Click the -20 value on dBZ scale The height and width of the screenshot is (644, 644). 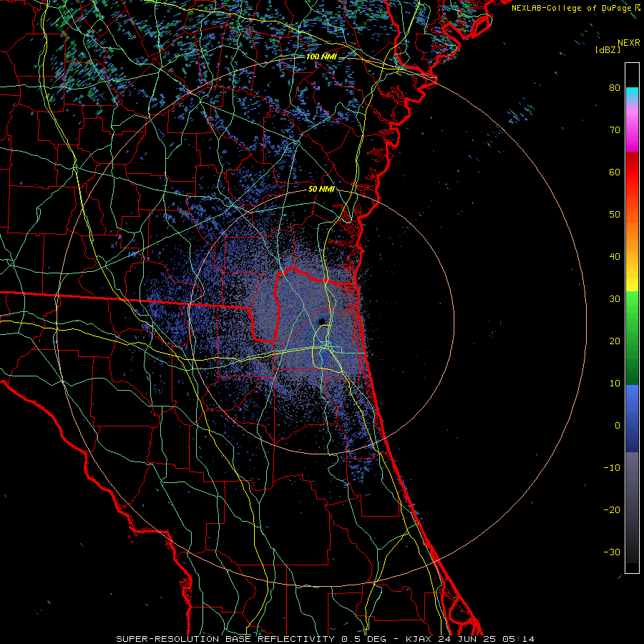pos(612,510)
